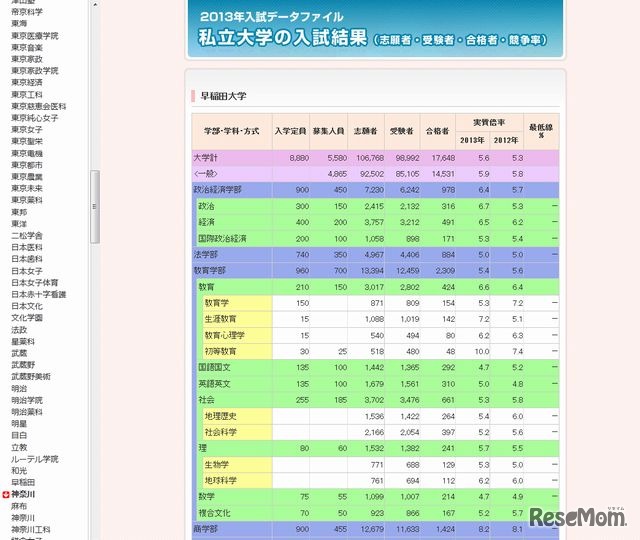Open the 神奈川工科 link

[x=31, y=530]
